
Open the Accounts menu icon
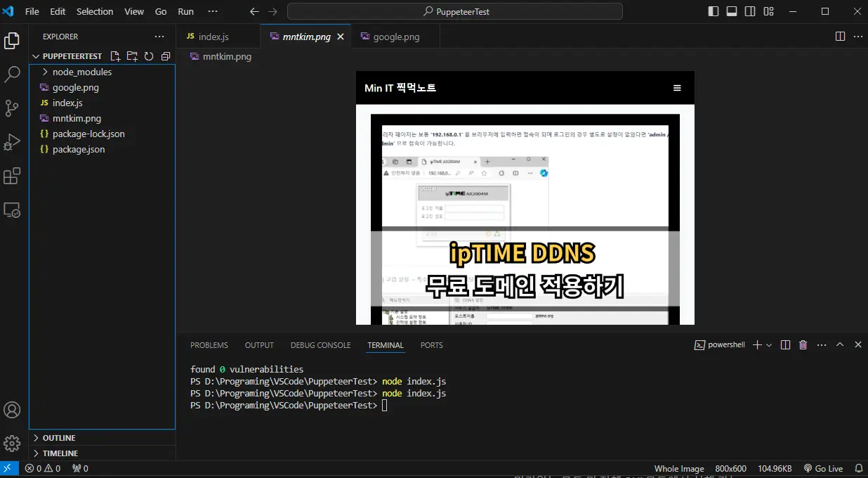pyautogui.click(x=12, y=410)
